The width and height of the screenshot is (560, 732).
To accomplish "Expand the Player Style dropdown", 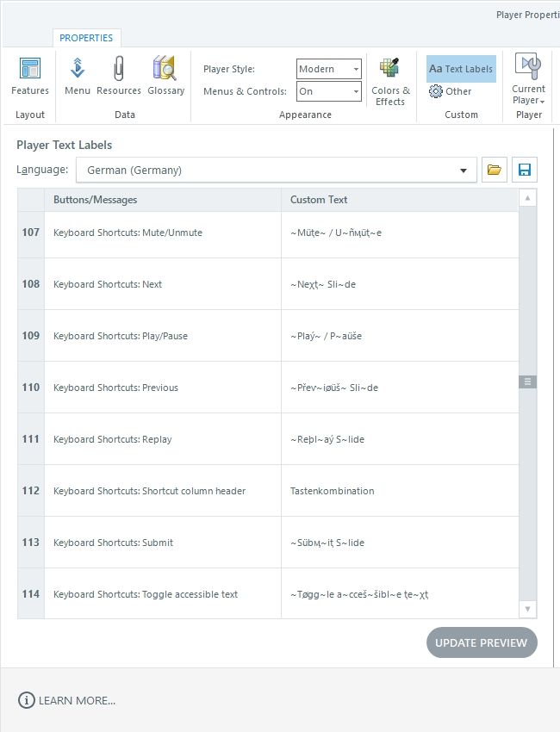I will tap(329, 69).
